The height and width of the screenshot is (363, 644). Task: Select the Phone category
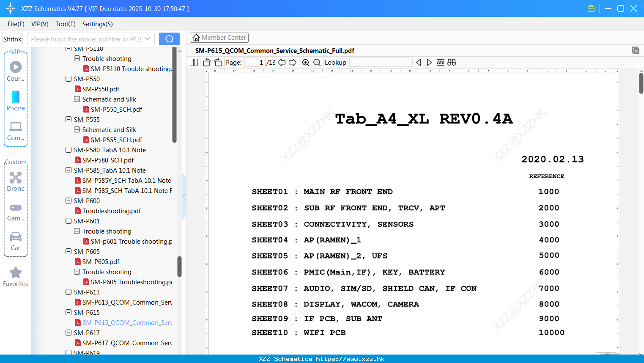(16, 101)
